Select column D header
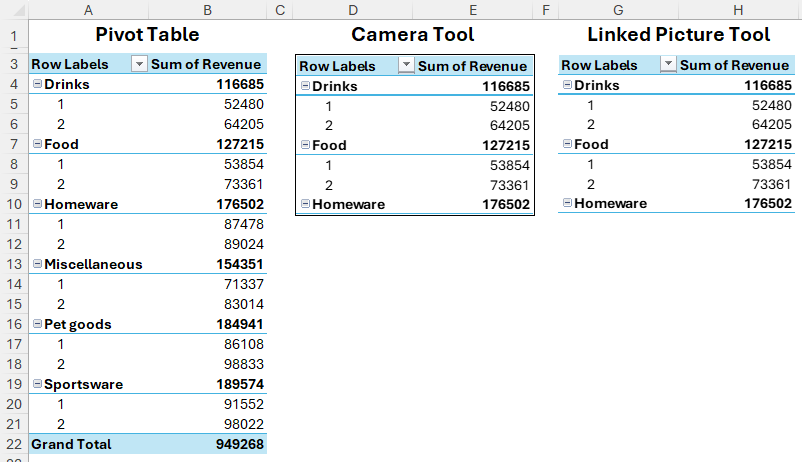Viewport: 802px width, 462px height. [x=353, y=10]
